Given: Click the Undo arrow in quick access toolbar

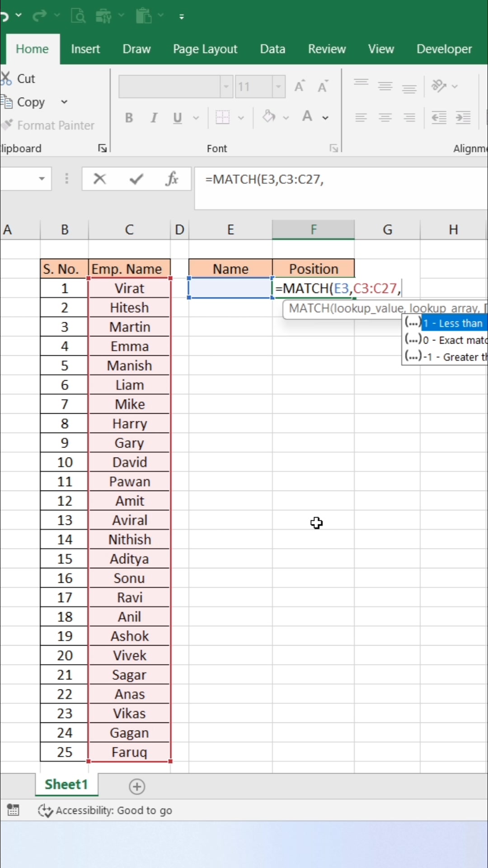Looking at the screenshot, I should (x=5, y=16).
